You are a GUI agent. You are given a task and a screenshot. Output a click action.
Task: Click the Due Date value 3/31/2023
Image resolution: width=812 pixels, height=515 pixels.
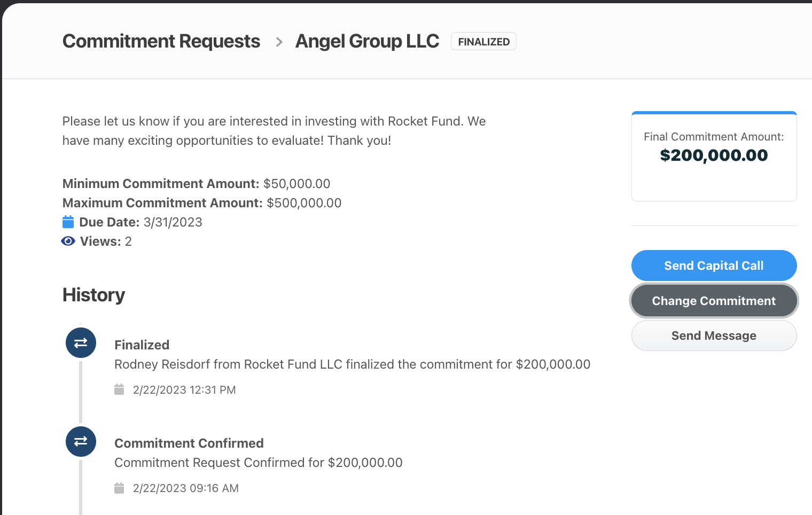[172, 222]
